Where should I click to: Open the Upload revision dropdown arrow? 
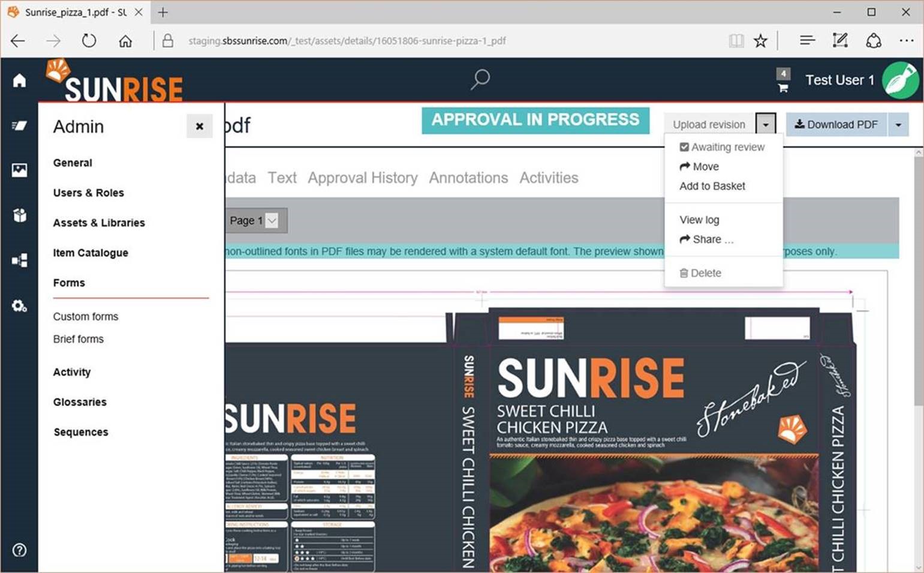click(766, 125)
